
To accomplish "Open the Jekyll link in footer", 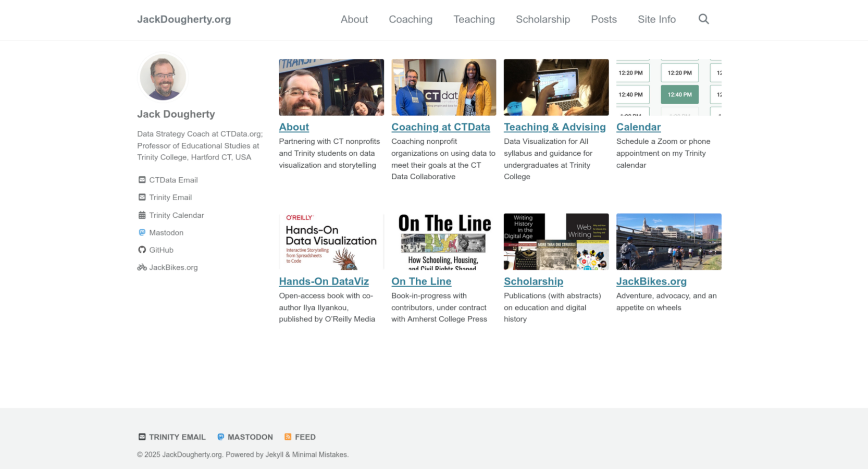I will pos(274,454).
